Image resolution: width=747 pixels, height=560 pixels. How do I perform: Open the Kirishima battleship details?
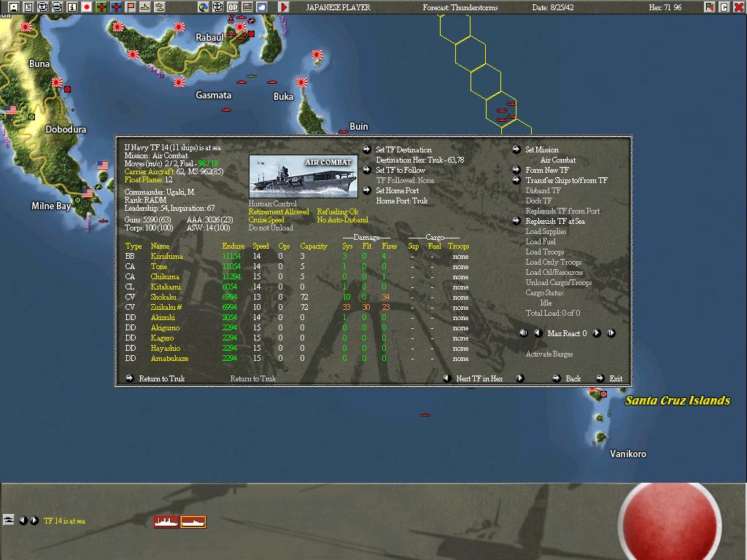(167, 256)
